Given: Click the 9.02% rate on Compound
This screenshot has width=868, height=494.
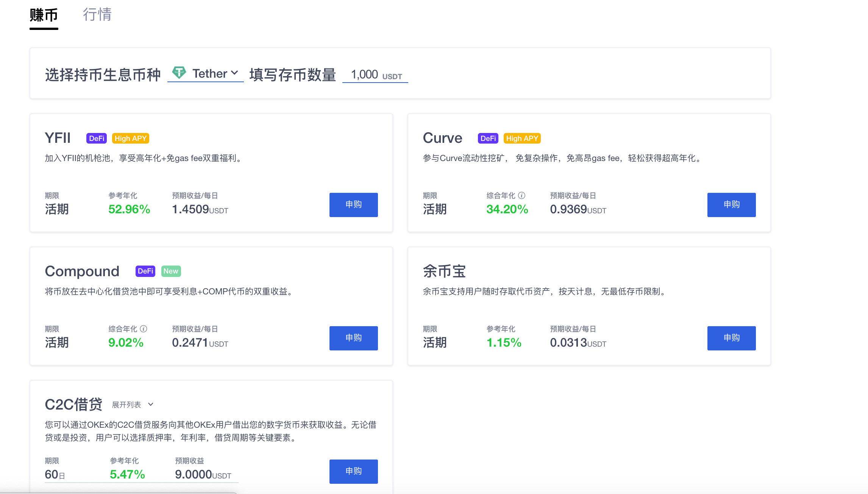Looking at the screenshot, I should (x=126, y=342).
